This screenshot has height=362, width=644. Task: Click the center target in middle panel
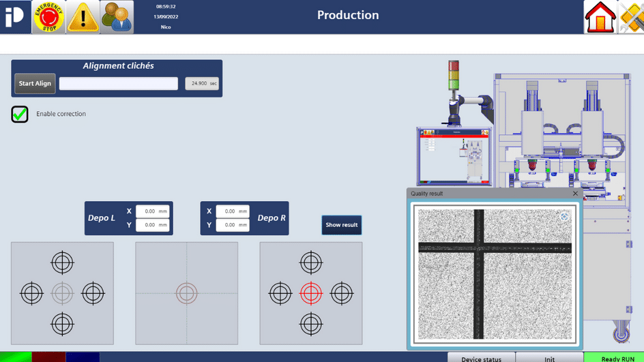[186, 293]
